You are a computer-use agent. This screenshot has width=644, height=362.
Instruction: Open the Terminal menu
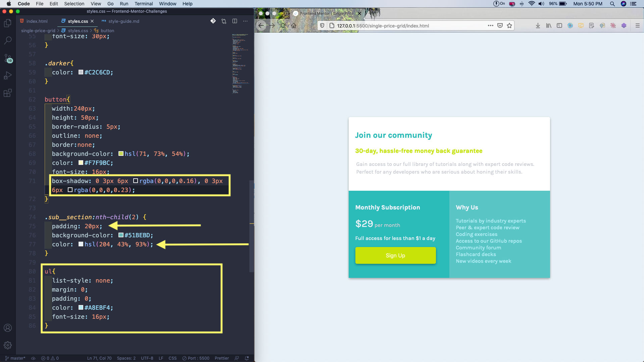tap(144, 4)
